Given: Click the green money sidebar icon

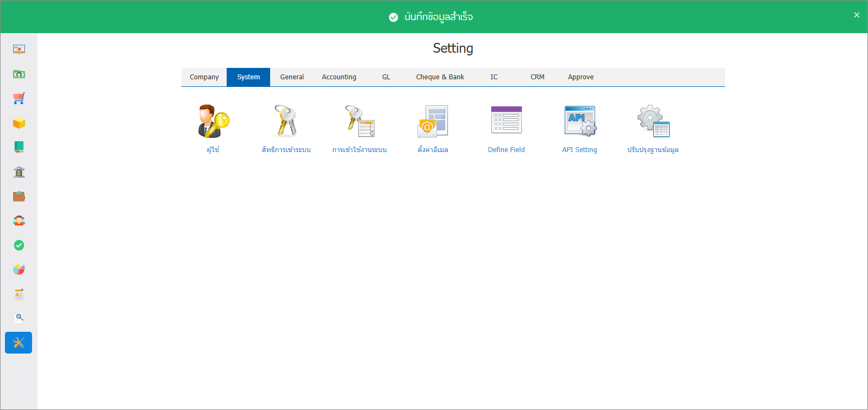Looking at the screenshot, I should [19, 74].
